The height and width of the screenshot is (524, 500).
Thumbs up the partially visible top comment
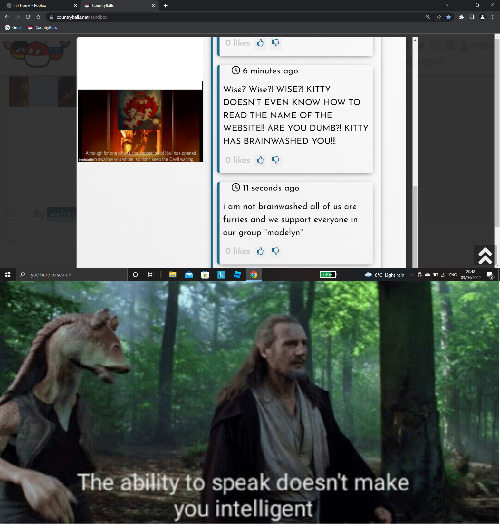260,43
